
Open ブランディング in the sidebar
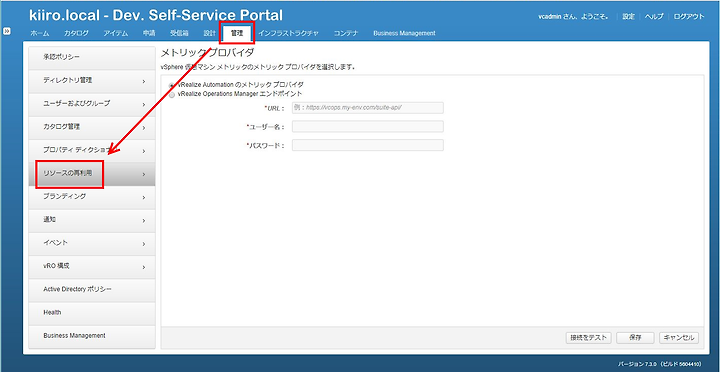click(x=92, y=197)
